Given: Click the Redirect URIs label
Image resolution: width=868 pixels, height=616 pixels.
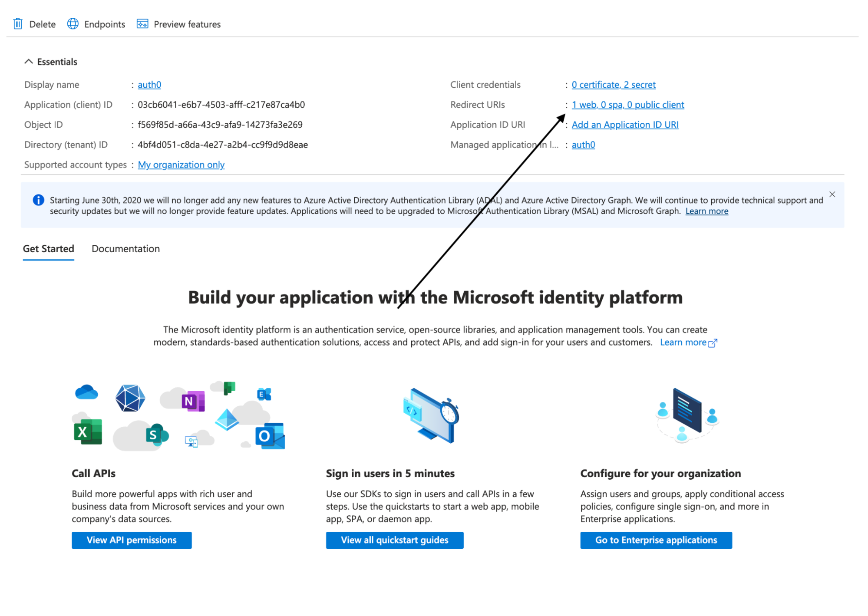Looking at the screenshot, I should pos(478,105).
